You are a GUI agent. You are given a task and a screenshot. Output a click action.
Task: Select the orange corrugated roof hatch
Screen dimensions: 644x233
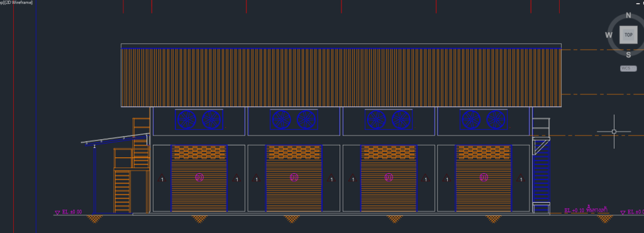(x=341, y=77)
